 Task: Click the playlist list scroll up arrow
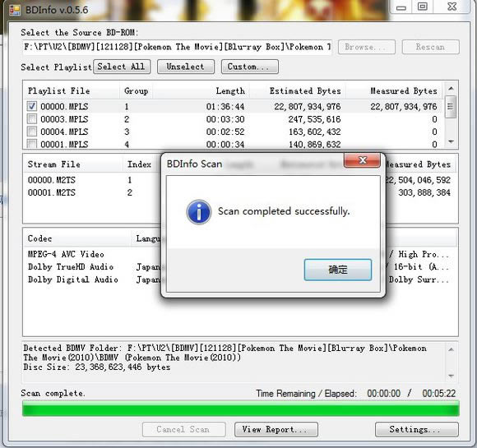(x=451, y=89)
